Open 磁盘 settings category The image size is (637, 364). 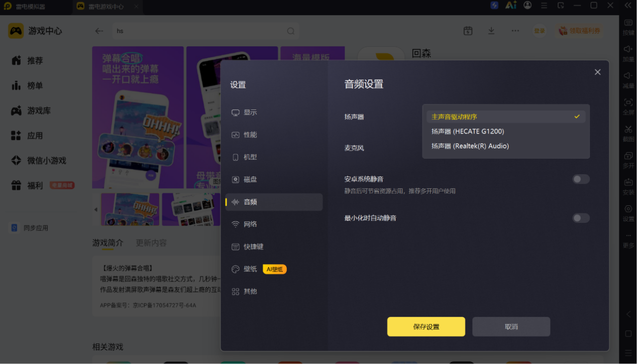point(274,179)
